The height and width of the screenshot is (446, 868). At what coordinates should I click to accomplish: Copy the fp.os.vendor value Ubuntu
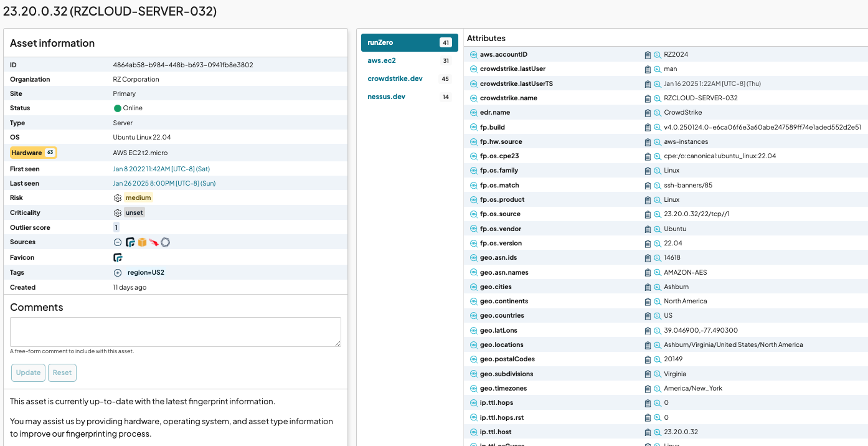point(648,229)
